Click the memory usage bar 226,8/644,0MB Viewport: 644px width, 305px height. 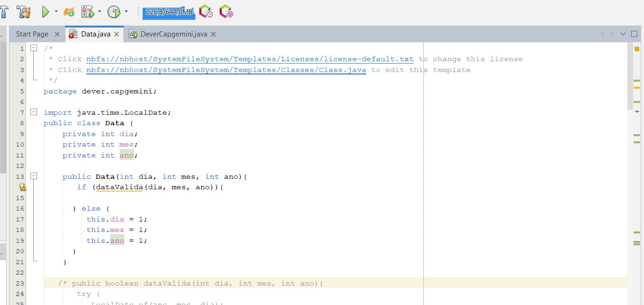[168, 12]
